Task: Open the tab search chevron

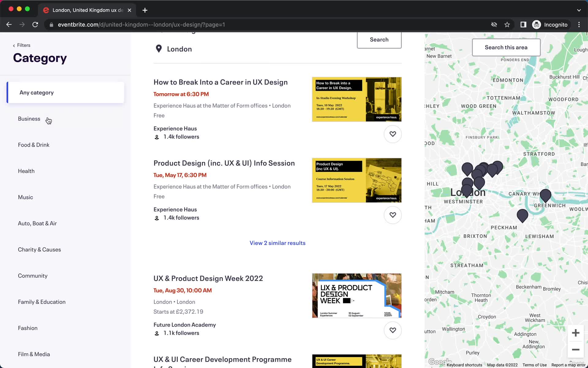Action: coord(579,10)
